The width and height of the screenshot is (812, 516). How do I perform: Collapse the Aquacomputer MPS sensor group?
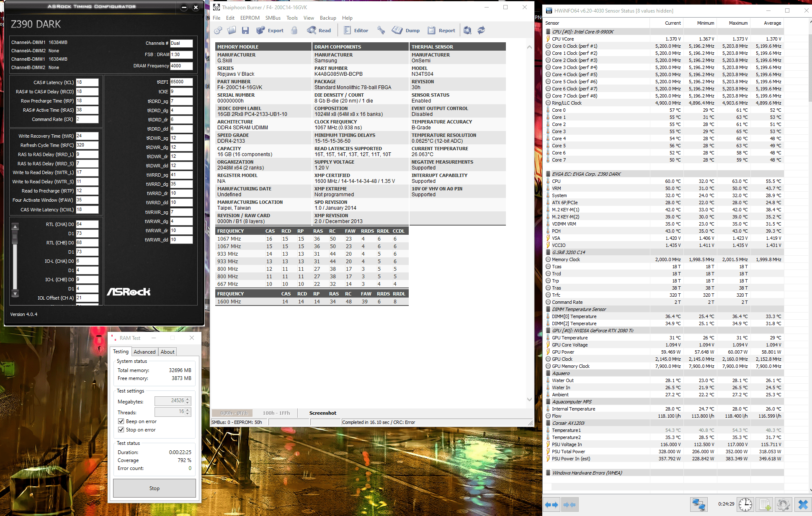pyautogui.click(x=548, y=402)
